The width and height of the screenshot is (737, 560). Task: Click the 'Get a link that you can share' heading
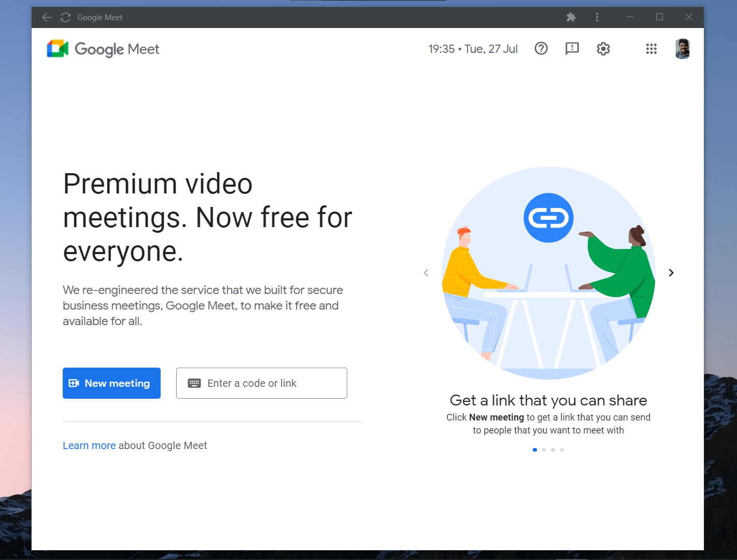point(548,400)
